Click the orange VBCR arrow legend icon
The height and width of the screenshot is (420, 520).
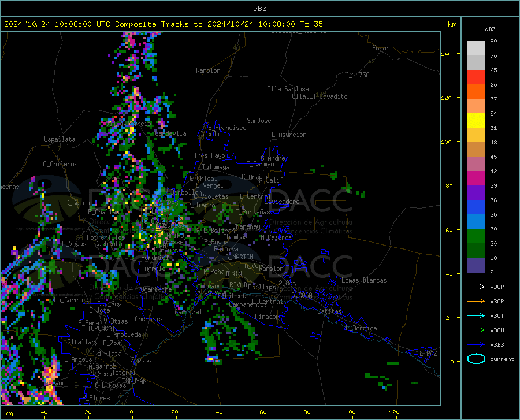point(476,302)
